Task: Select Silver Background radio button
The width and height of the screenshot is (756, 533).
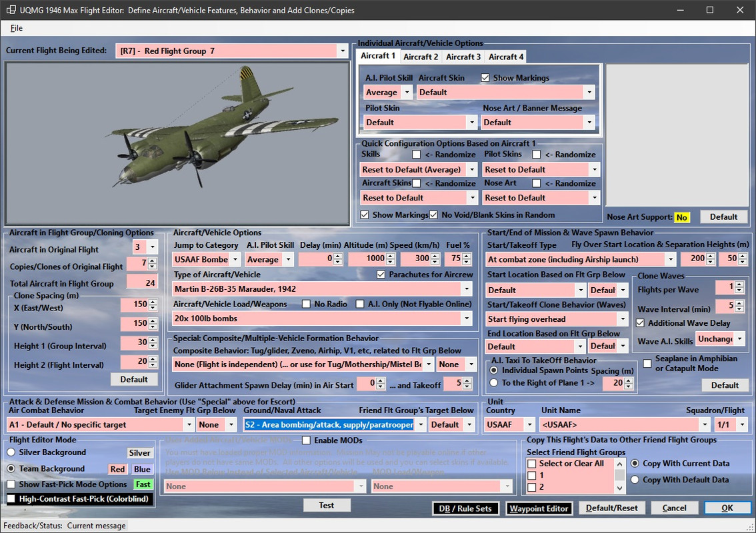Action: click(11, 452)
